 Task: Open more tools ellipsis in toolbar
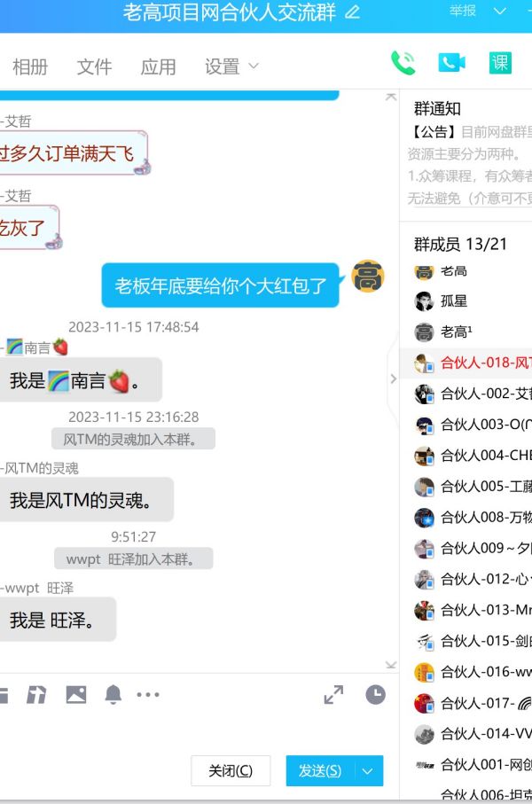point(148,695)
